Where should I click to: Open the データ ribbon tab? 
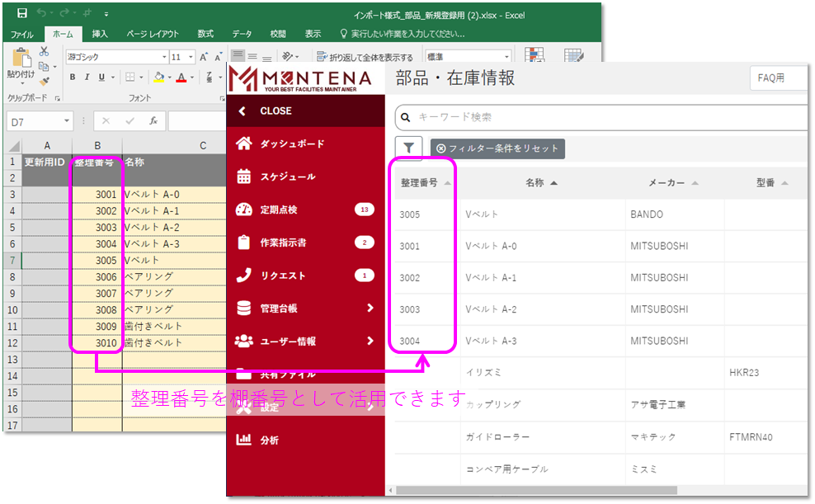click(242, 34)
